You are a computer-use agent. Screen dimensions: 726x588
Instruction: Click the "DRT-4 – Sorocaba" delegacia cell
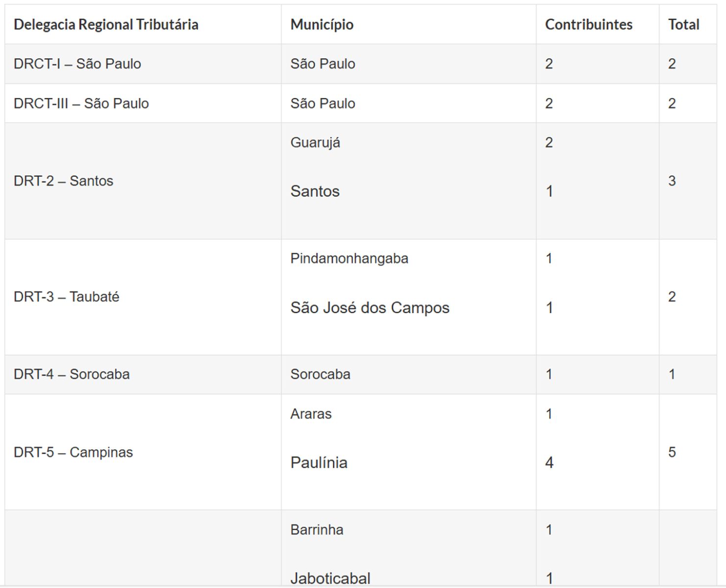point(72,374)
